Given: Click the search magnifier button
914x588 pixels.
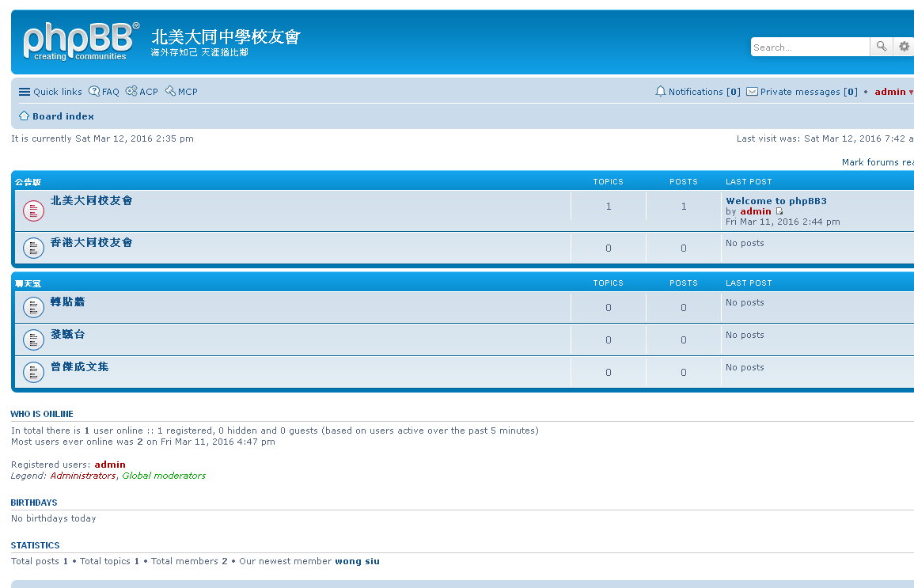Looking at the screenshot, I should [881, 47].
